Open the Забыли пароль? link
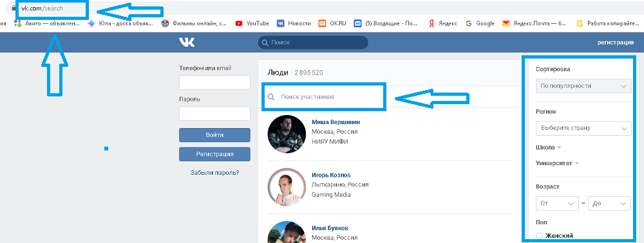This screenshot has height=243, width=644. point(215,172)
